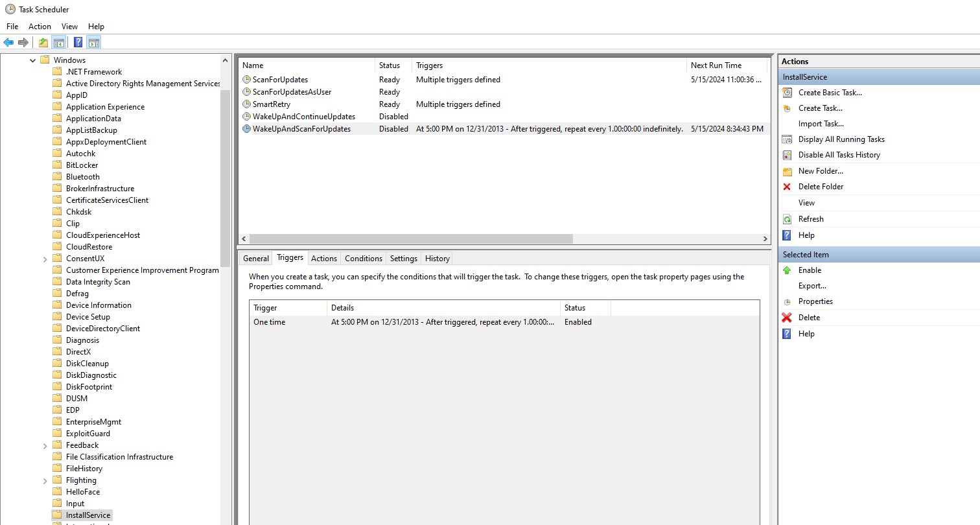Click the Create Task clock icon

786,108
